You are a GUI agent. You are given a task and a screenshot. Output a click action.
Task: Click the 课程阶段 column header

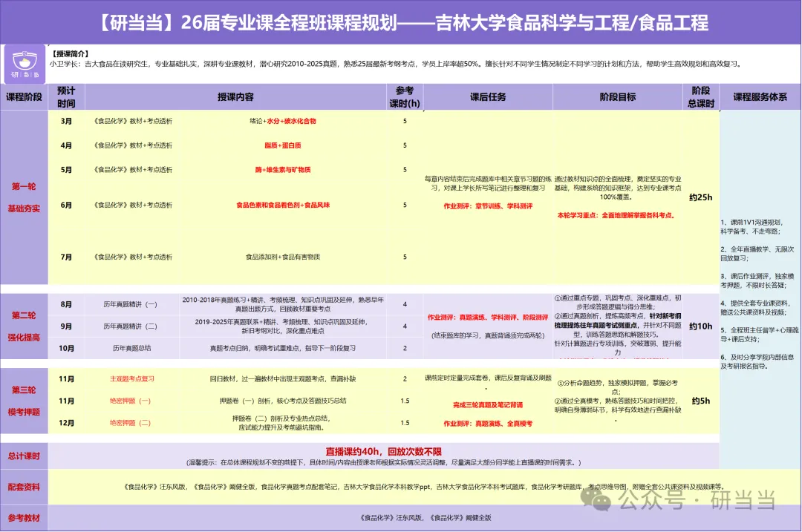pos(24,97)
